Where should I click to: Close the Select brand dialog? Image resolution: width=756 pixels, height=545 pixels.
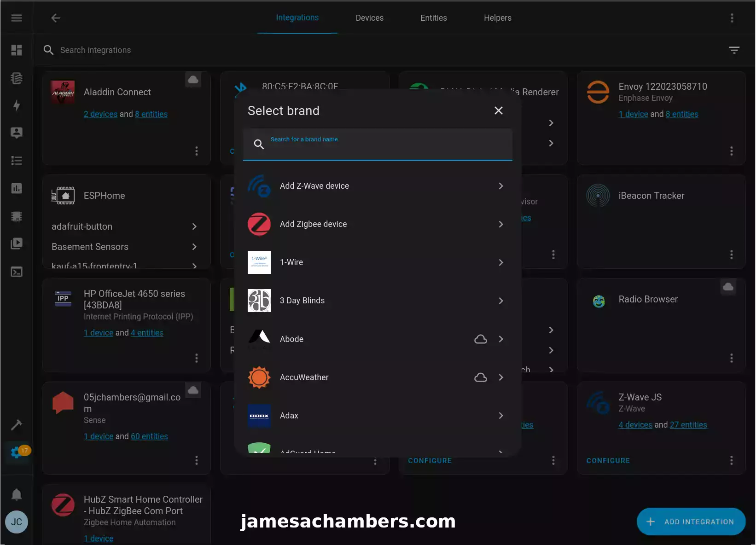499,110
